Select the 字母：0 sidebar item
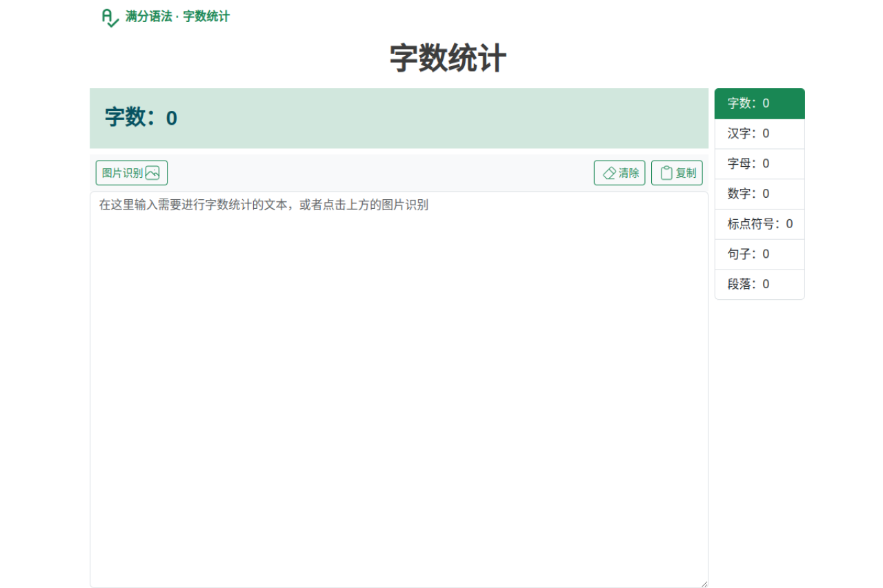The image size is (883, 588). (x=760, y=164)
